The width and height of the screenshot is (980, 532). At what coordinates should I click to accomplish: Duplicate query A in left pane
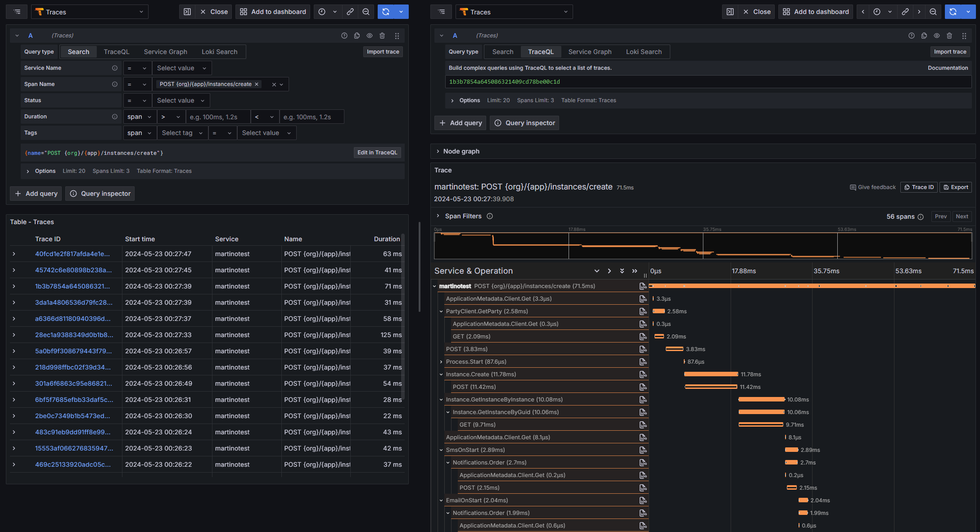(357, 36)
